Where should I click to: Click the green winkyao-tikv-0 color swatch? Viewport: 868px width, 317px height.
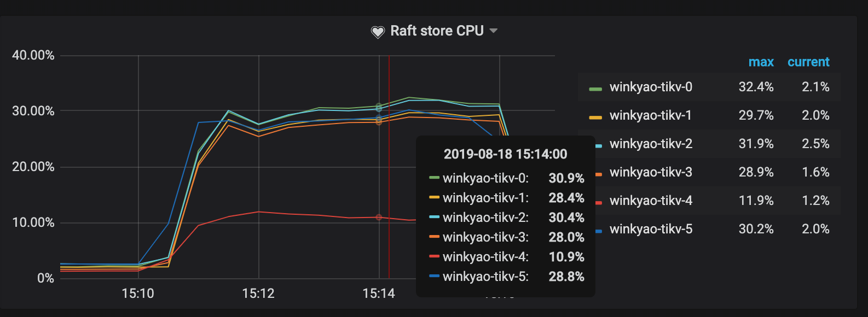click(595, 89)
